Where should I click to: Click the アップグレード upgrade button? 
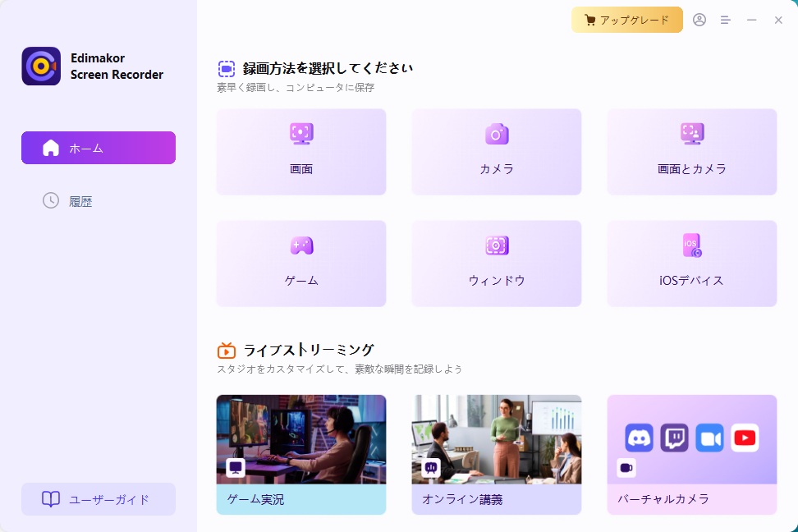627,20
